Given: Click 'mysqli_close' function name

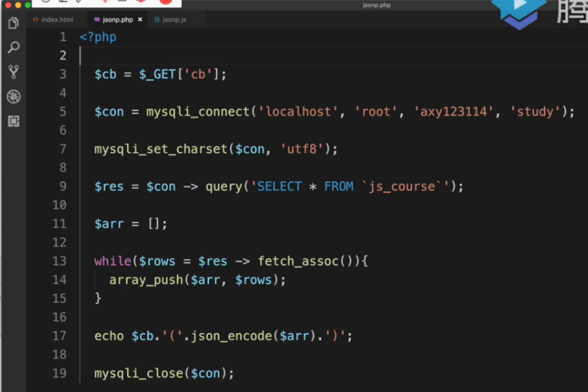Looking at the screenshot, I should click(x=138, y=374).
